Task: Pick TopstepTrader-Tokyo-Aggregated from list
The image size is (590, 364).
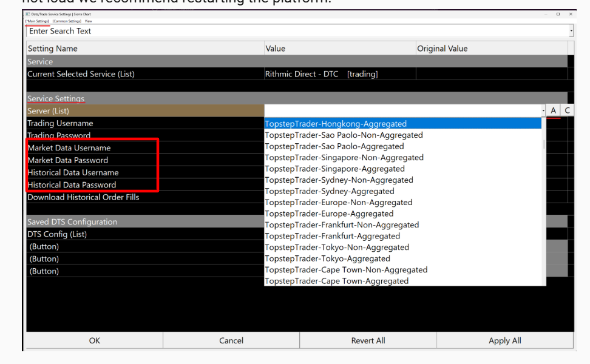Action: click(403, 258)
